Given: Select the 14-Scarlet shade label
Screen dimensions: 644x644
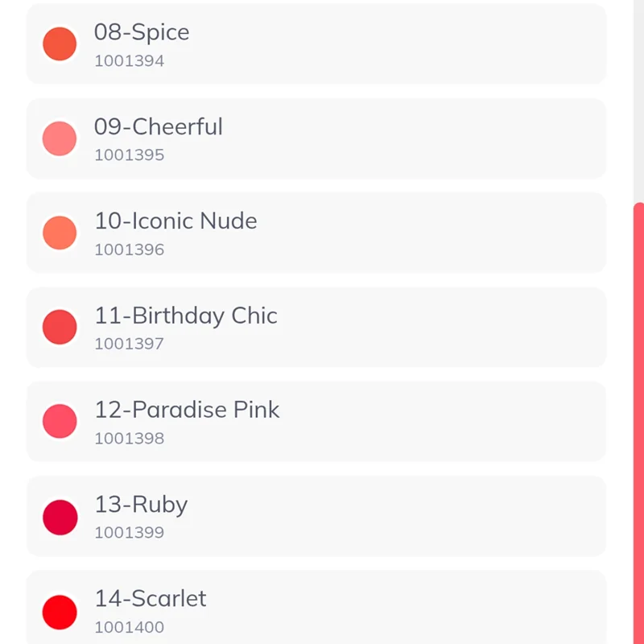Looking at the screenshot, I should coord(150,599).
